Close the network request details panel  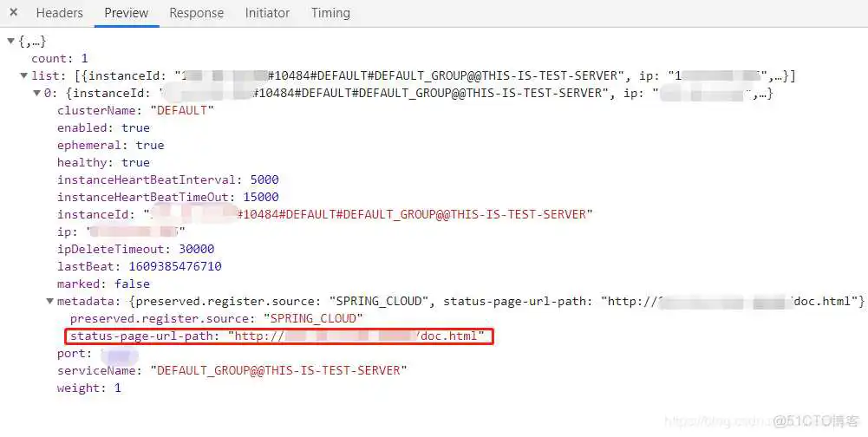[13, 13]
